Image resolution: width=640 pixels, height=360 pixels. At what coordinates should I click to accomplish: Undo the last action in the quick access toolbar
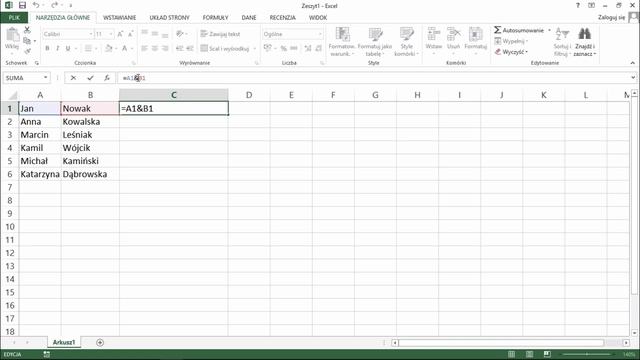pyautogui.click(x=36, y=5)
